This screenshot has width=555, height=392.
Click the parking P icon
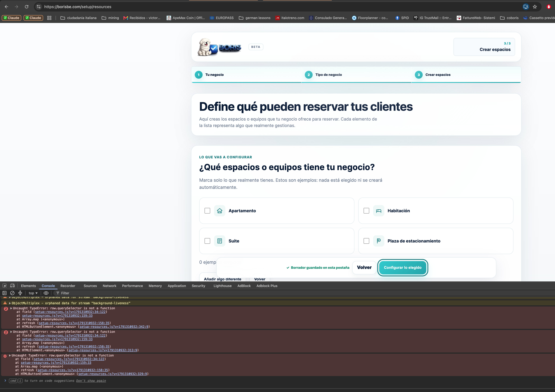click(x=379, y=241)
